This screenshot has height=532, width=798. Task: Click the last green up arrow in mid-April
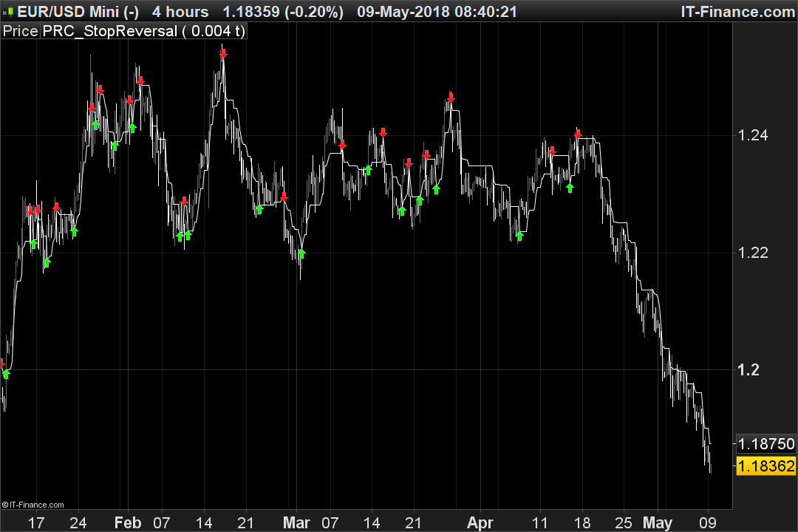(x=570, y=188)
